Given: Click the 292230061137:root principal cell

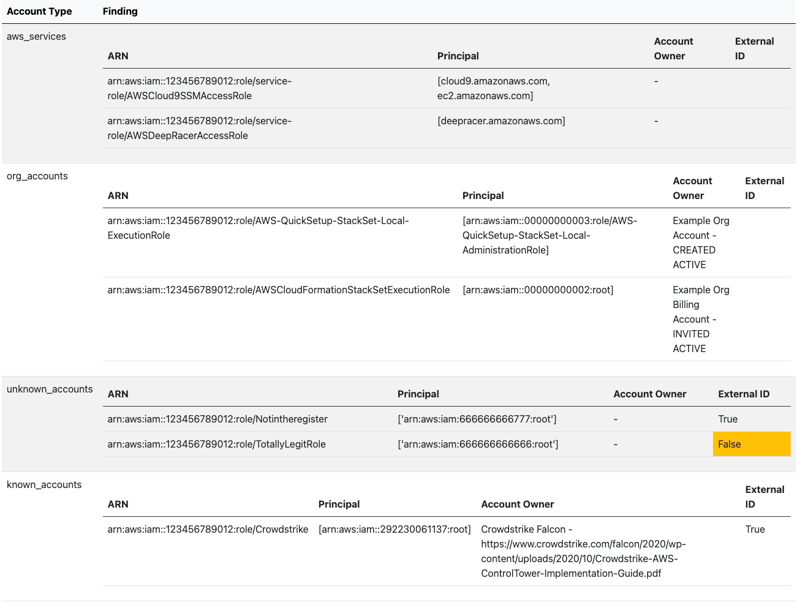Looking at the screenshot, I should [x=394, y=529].
